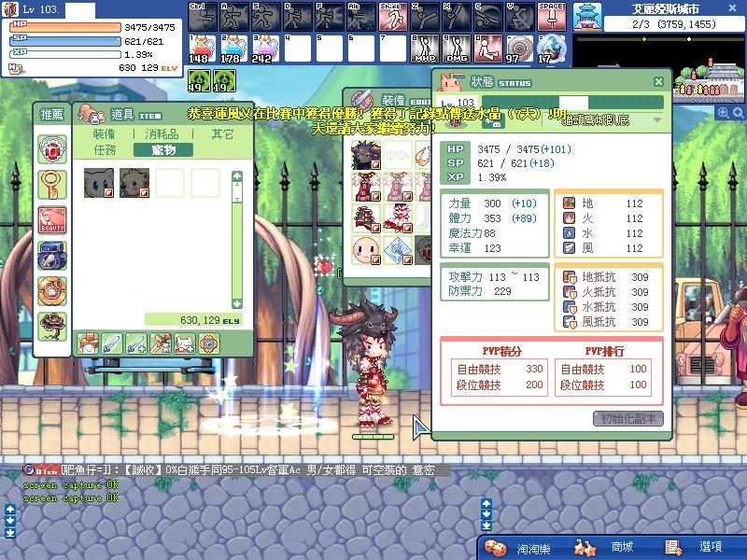Click the sword with plus sign icon

pos(136,343)
